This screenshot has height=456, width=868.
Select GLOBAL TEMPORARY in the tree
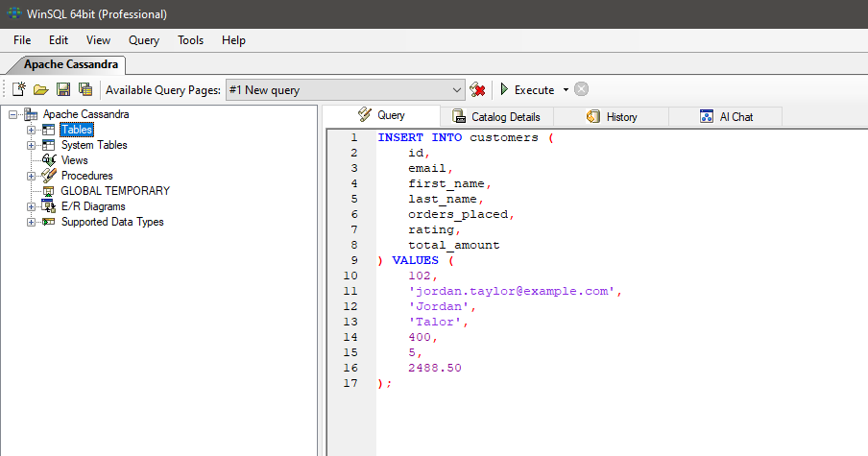[115, 191]
